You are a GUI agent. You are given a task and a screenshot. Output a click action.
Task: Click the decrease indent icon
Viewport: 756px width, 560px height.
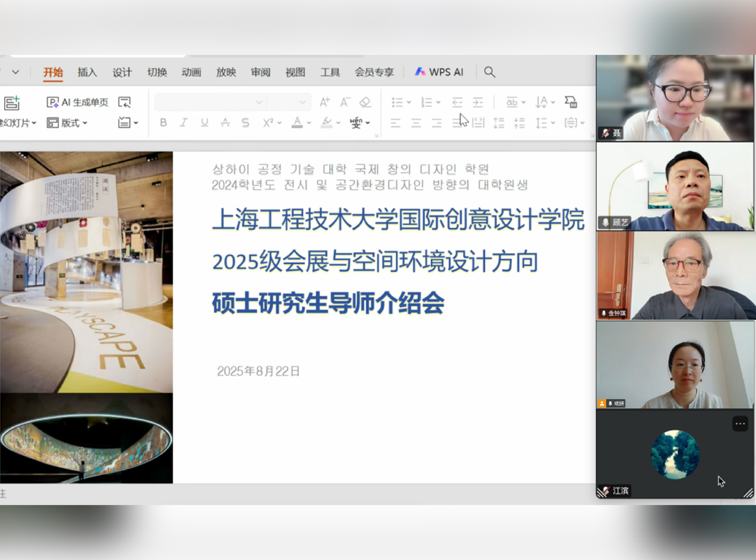tap(457, 102)
